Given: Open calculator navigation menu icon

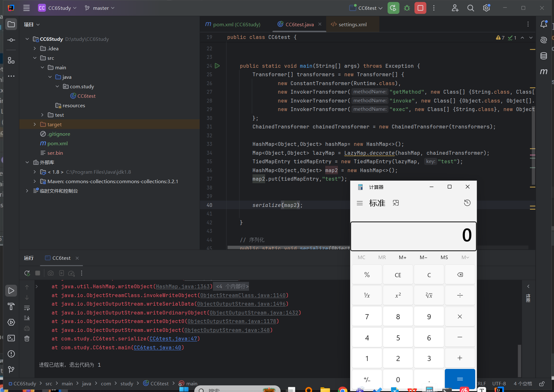Looking at the screenshot, I should [360, 203].
